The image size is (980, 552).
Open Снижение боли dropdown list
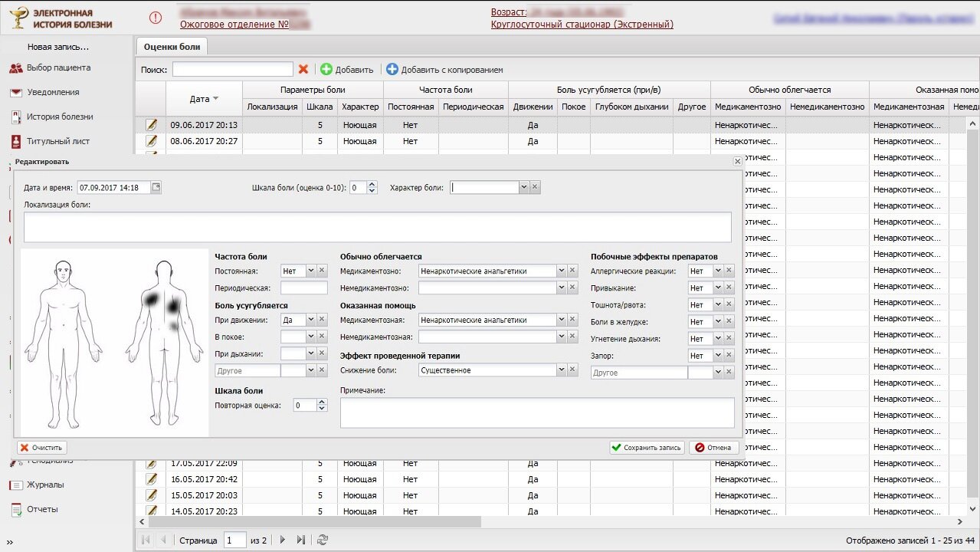click(x=561, y=370)
